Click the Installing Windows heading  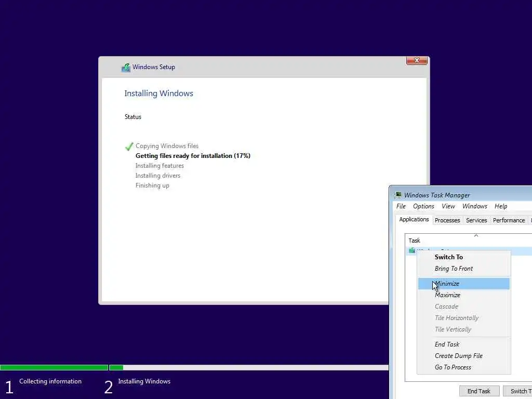(158, 94)
